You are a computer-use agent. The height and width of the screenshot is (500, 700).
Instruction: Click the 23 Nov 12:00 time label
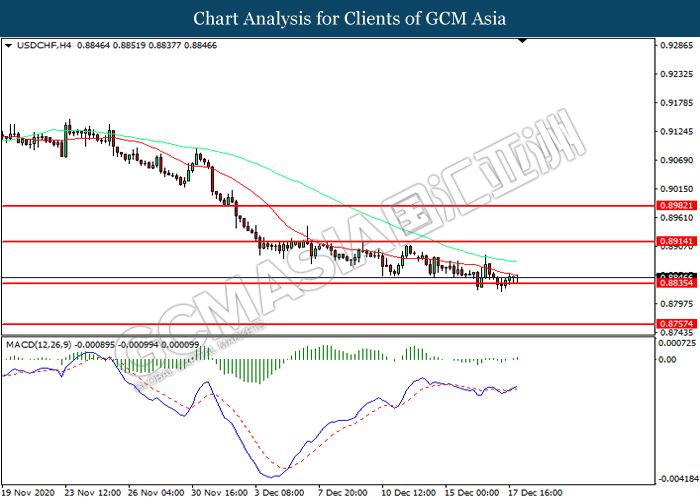(x=93, y=493)
